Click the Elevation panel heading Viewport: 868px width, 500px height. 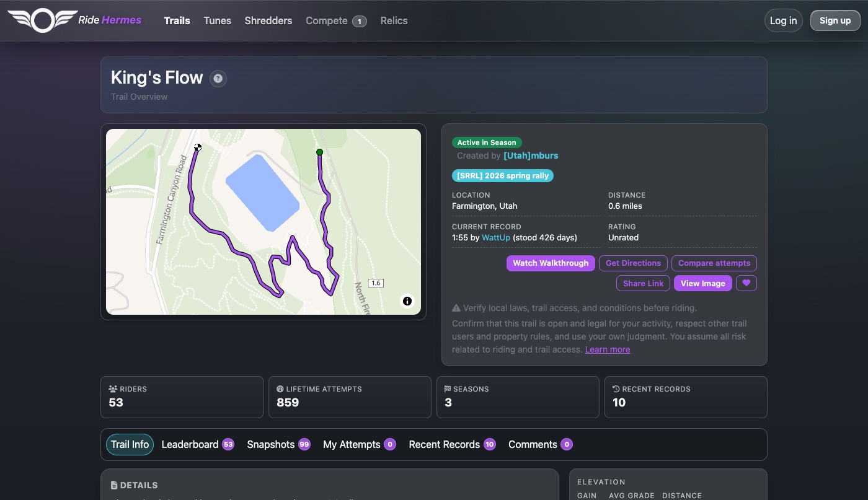601,482
